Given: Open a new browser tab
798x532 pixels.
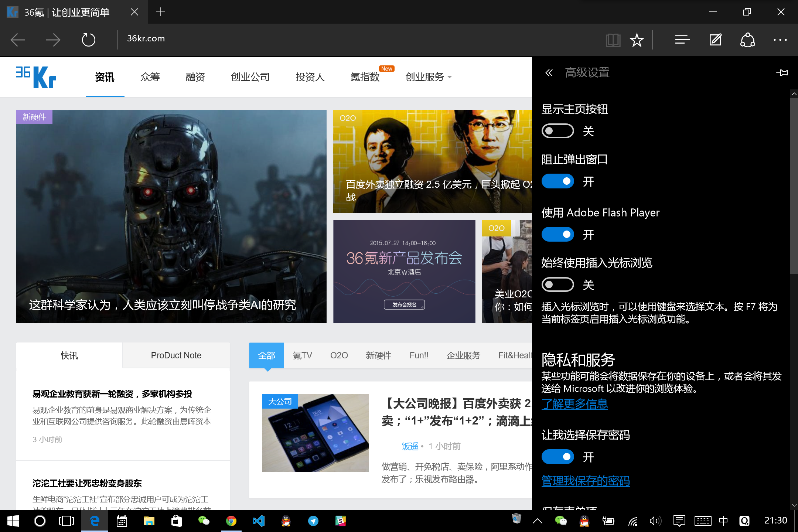Looking at the screenshot, I should (160, 12).
